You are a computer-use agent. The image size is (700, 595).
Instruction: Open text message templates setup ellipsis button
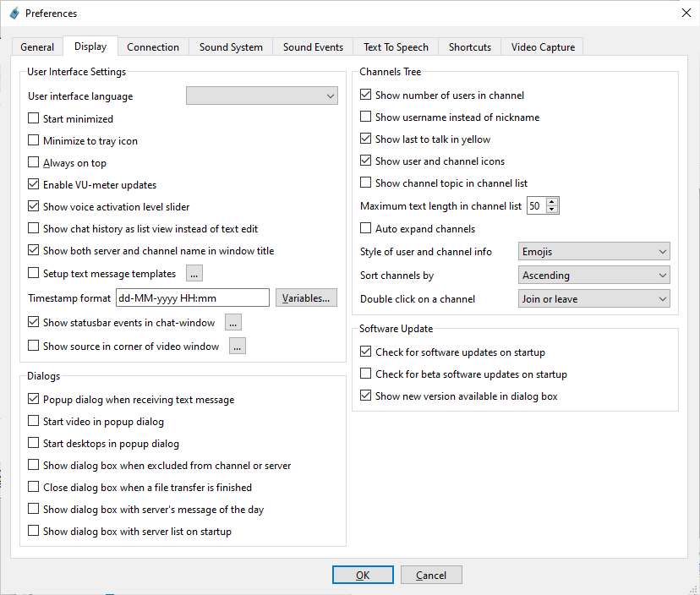194,273
